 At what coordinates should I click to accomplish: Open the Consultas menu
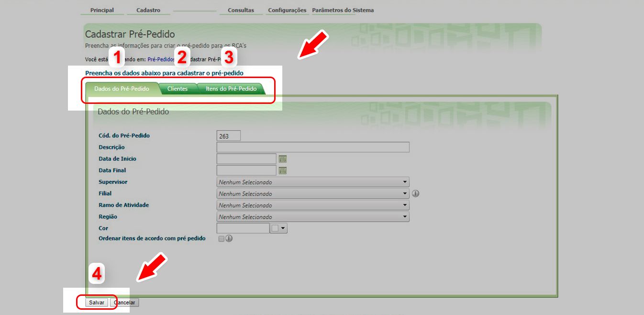(x=241, y=10)
